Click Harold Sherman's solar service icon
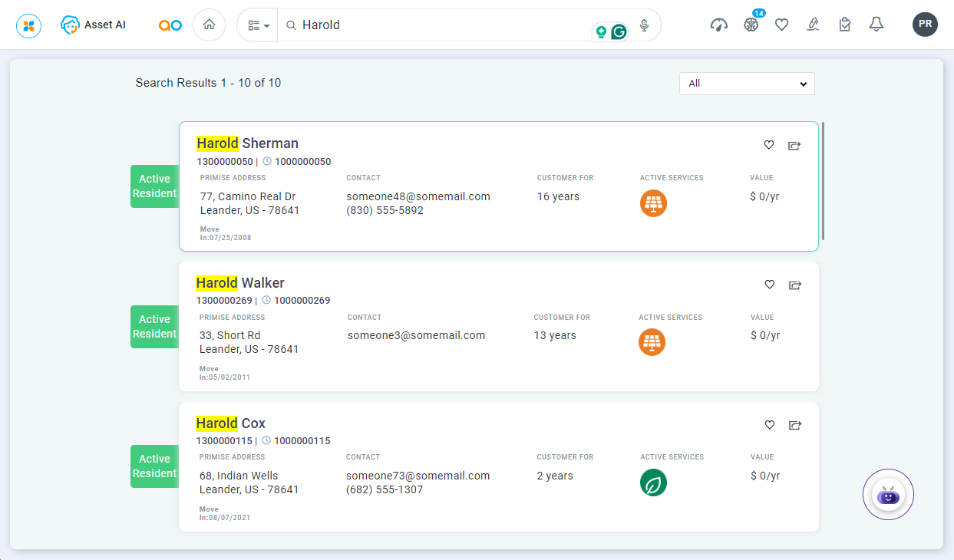 pos(653,203)
